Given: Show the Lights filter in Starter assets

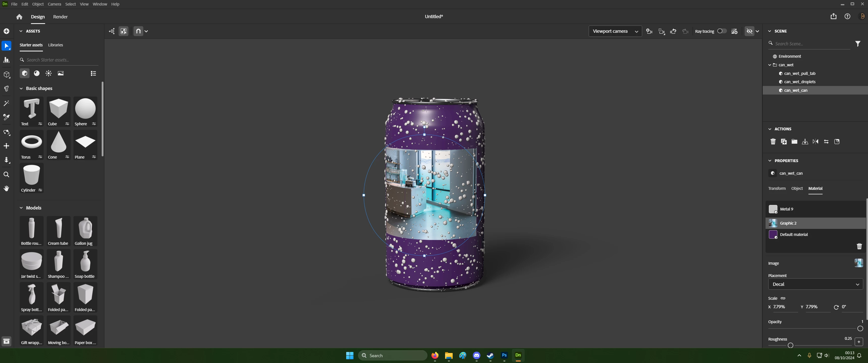Looking at the screenshot, I should (48, 73).
